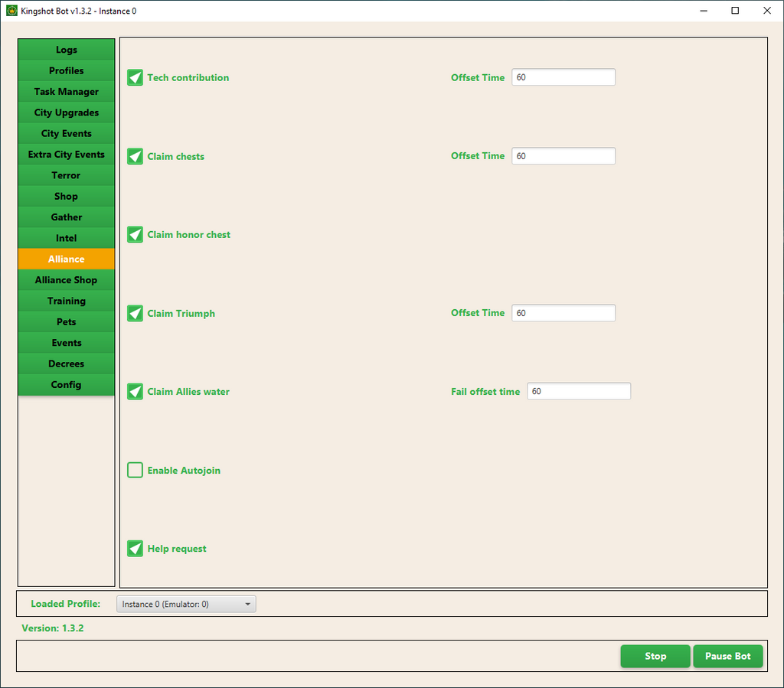The width and height of the screenshot is (784, 688).
Task: Focus the Fail offset time input
Action: 579,391
